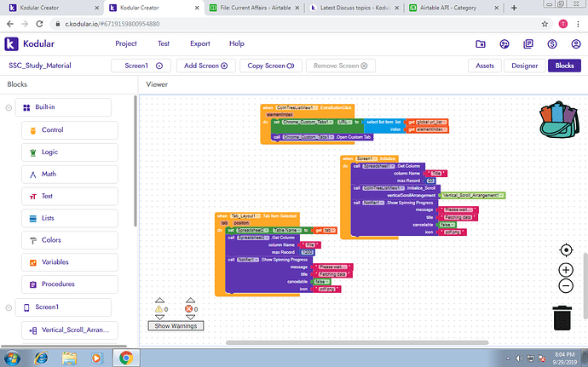The image size is (588, 367).
Task: Open Chrome three-dot menu
Action: pyautogui.click(x=578, y=24)
